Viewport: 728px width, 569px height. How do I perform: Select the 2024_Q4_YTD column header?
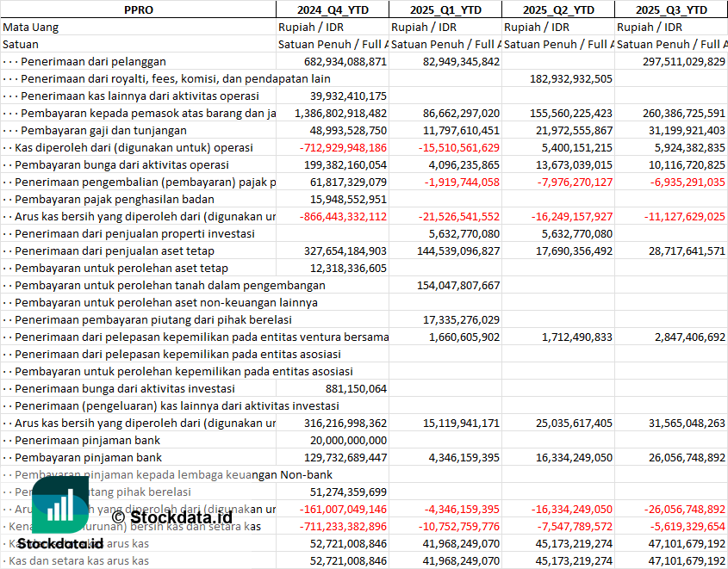(333, 9)
